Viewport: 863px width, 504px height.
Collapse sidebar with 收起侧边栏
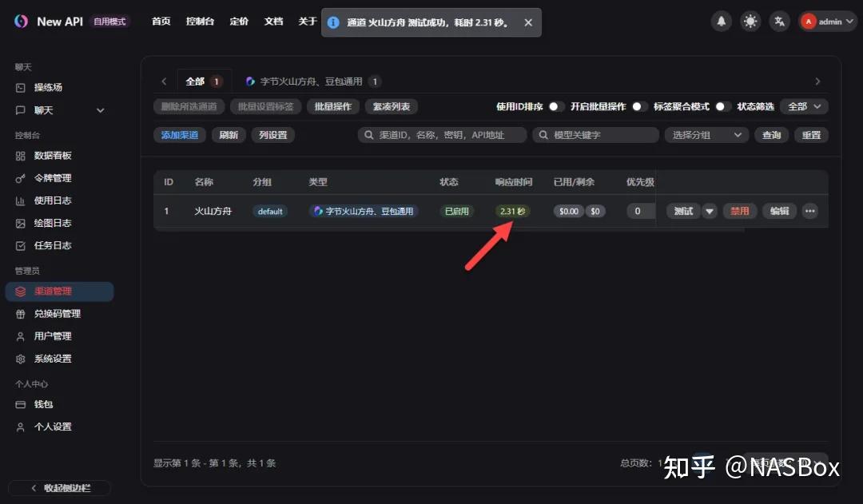(x=60, y=488)
